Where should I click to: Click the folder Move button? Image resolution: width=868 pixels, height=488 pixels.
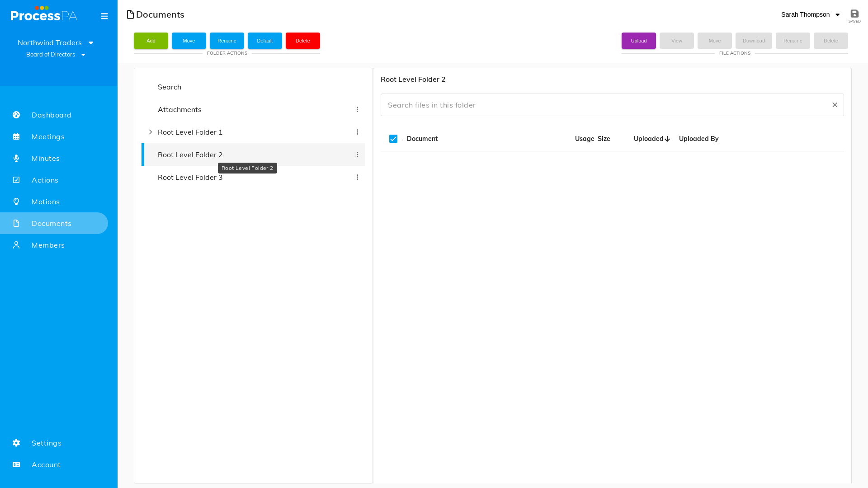coord(189,41)
